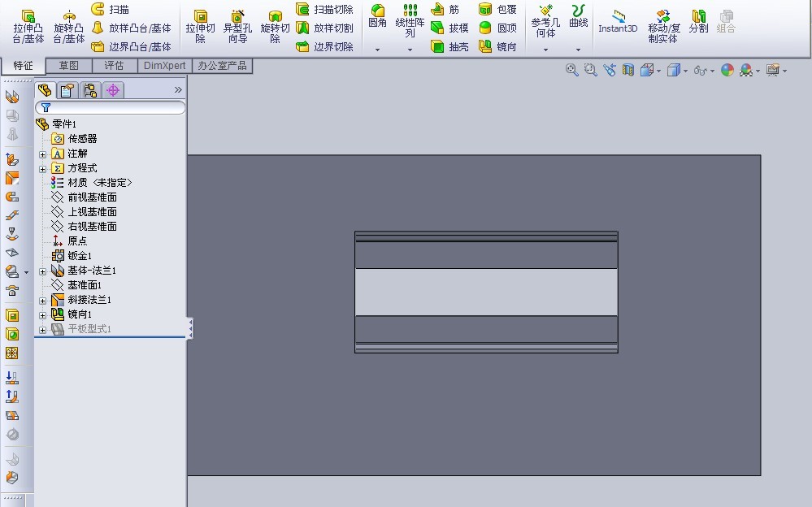Click the 扫描 sweep tool
The image size is (812, 507).
(110, 9)
